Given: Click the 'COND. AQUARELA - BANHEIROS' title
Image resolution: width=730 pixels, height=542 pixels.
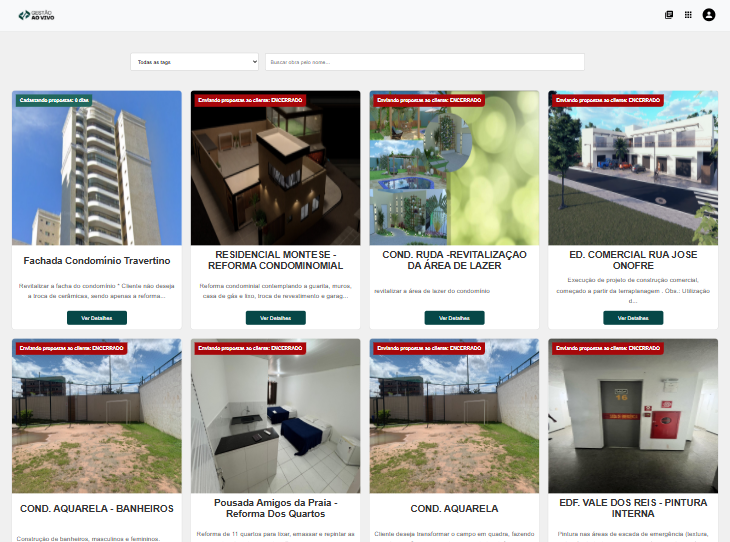Looking at the screenshot, I should tap(97, 508).
